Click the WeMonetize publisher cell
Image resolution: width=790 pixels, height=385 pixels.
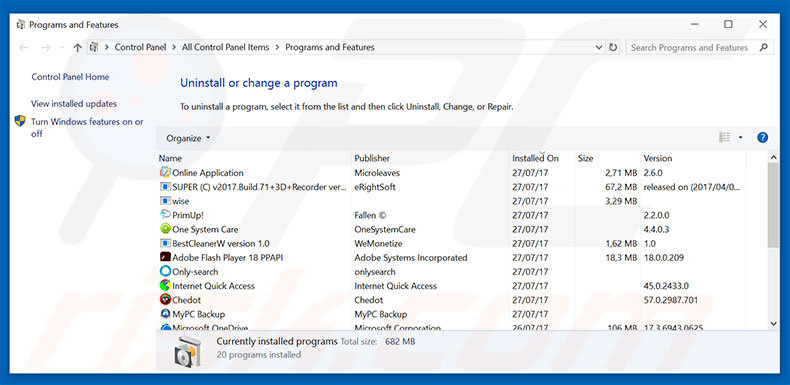(378, 243)
